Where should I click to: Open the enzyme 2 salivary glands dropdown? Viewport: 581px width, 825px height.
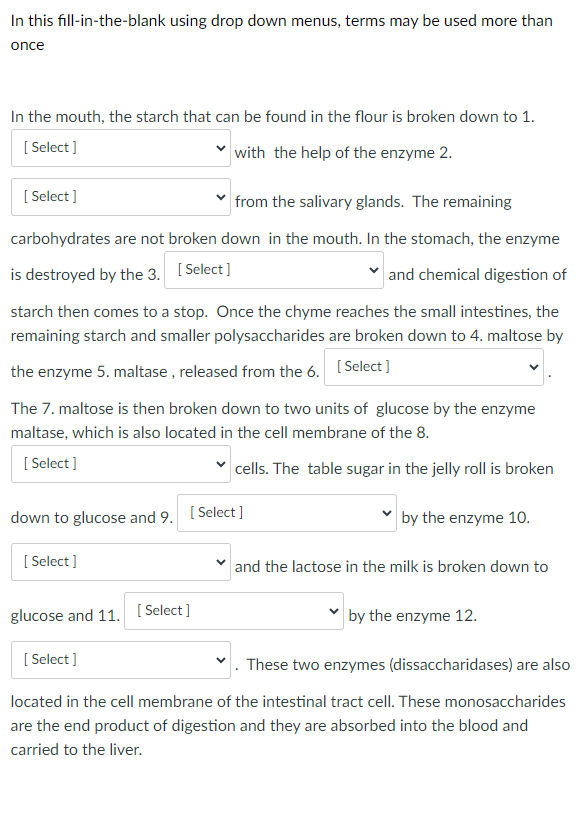[x=120, y=196]
